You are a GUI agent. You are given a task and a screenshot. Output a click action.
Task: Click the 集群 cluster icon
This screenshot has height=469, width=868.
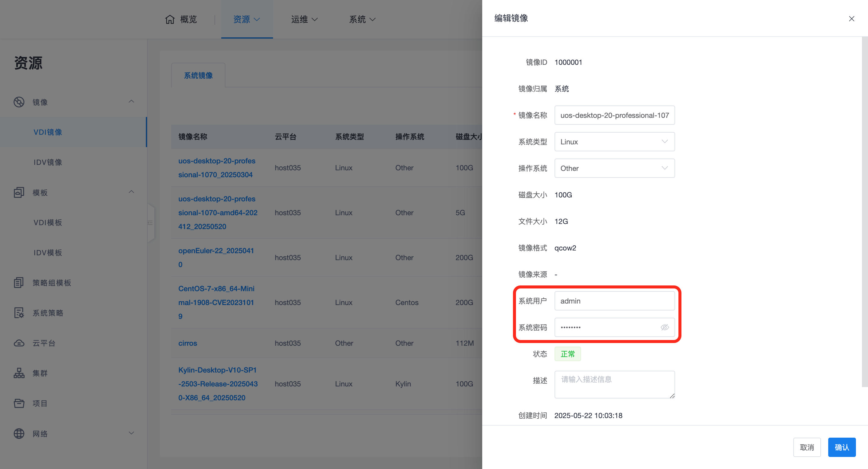(x=19, y=373)
